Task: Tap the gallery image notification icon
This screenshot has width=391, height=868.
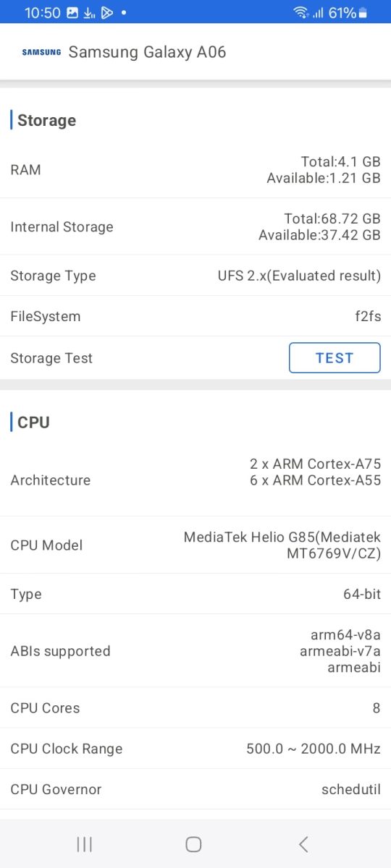Action: 72,12
